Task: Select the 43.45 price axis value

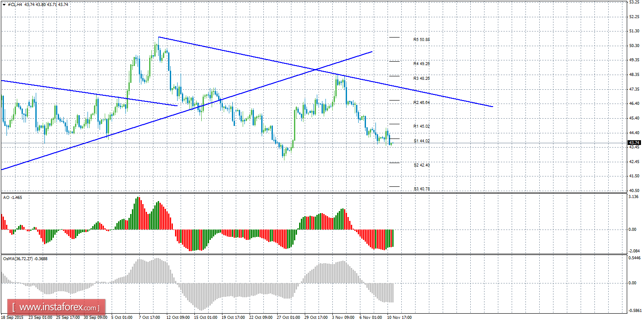Action: click(634, 147)
